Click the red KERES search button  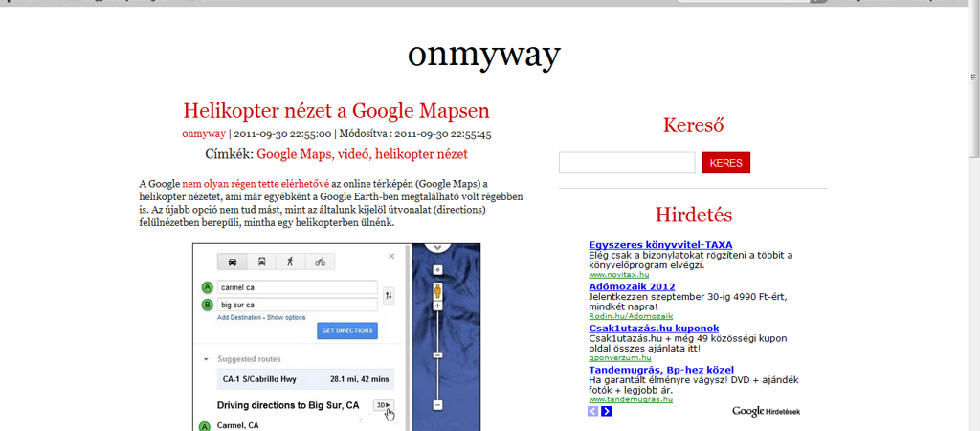726,163
